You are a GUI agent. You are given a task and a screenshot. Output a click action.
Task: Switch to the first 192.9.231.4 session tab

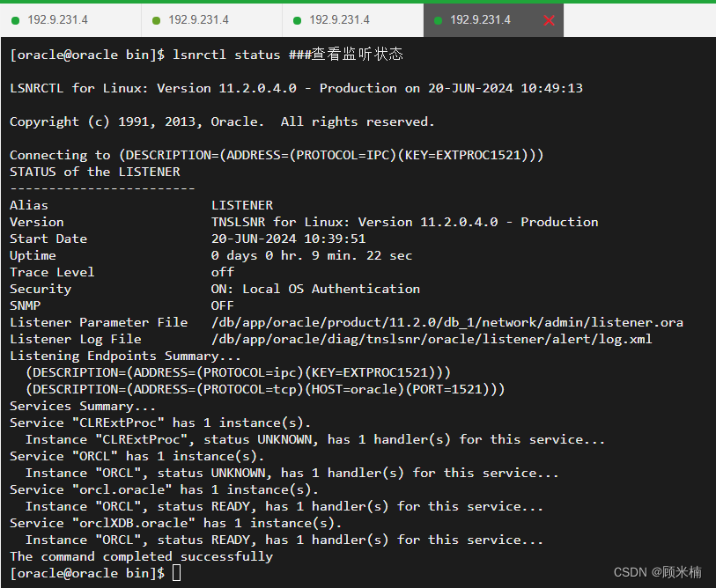70,20
